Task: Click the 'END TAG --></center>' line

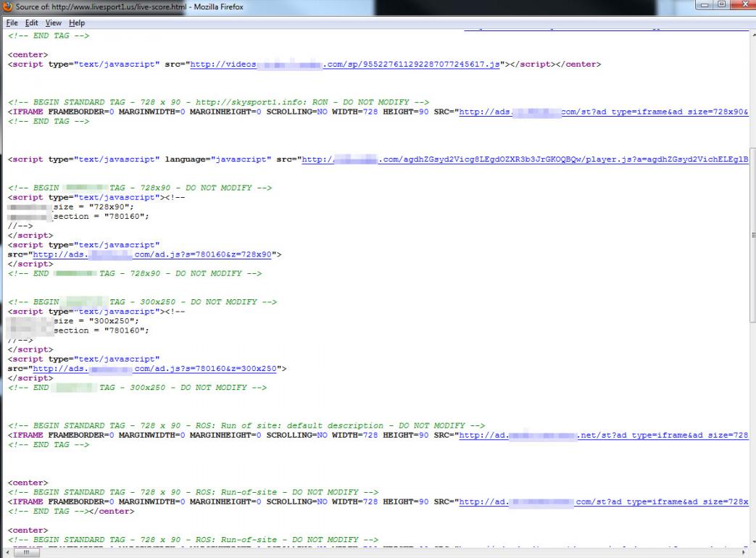Action: tap(71, 512)
